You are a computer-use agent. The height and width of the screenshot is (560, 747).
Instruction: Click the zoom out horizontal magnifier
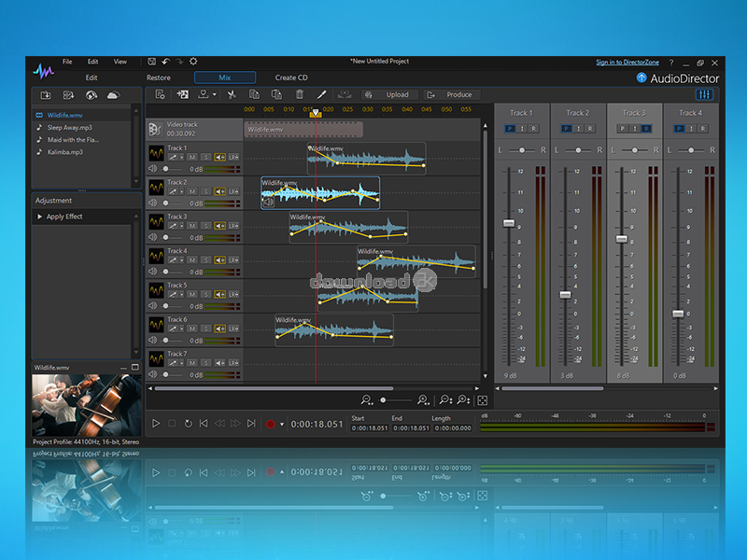pos(366,400)
